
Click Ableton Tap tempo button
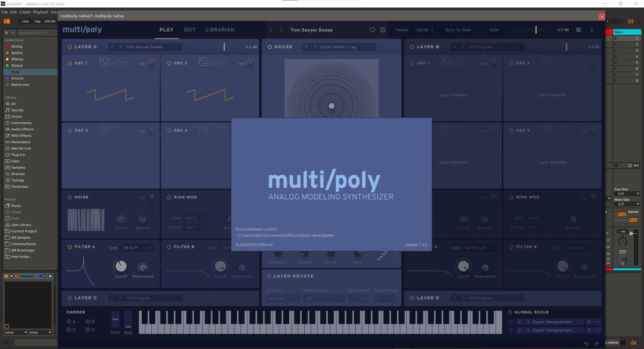coord(37,21)
